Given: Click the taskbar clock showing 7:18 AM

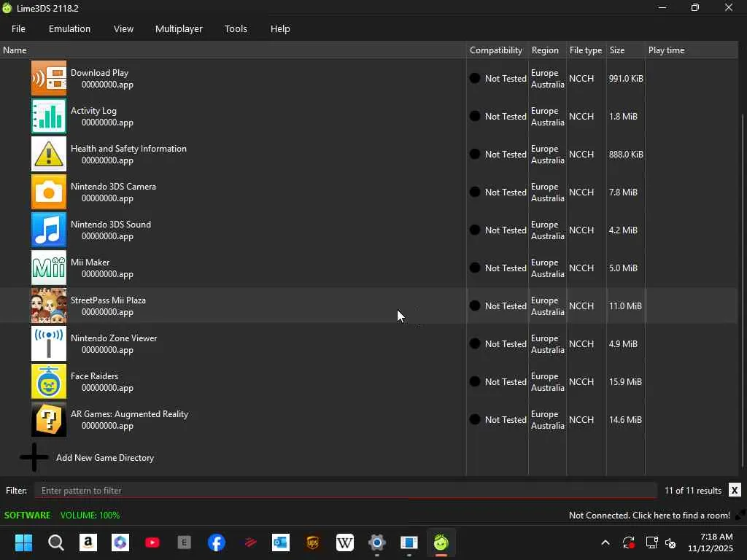Looking at the screenshot, I should (x=711, y=542).
